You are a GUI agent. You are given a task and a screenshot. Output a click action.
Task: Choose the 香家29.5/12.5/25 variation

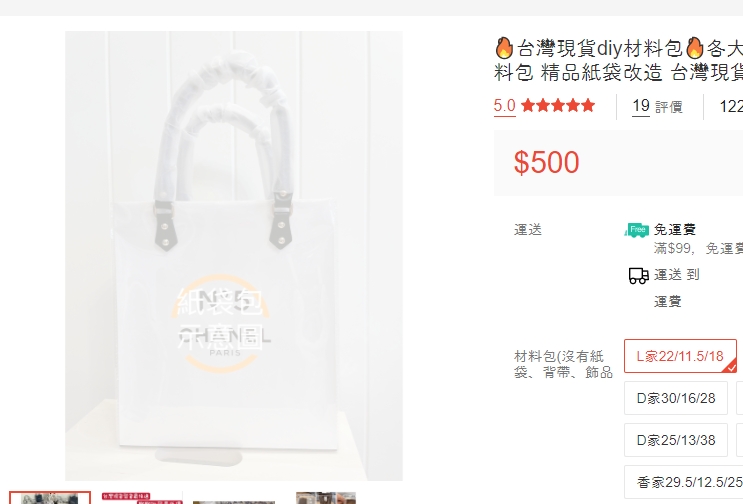click(x=689, y=482)
